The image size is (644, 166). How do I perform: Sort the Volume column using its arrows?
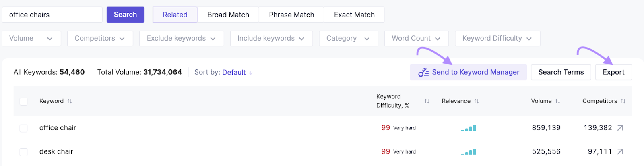coord(558,101)
